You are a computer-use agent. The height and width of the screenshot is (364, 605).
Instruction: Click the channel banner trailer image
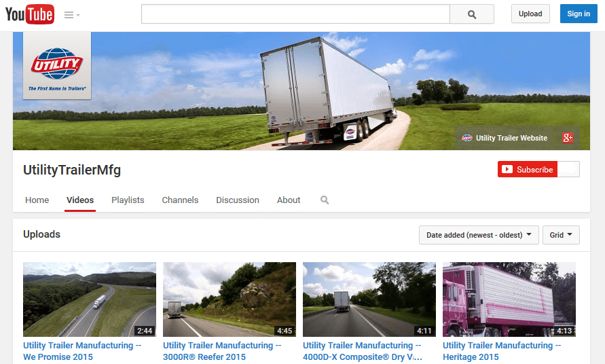tap(301, 91)
